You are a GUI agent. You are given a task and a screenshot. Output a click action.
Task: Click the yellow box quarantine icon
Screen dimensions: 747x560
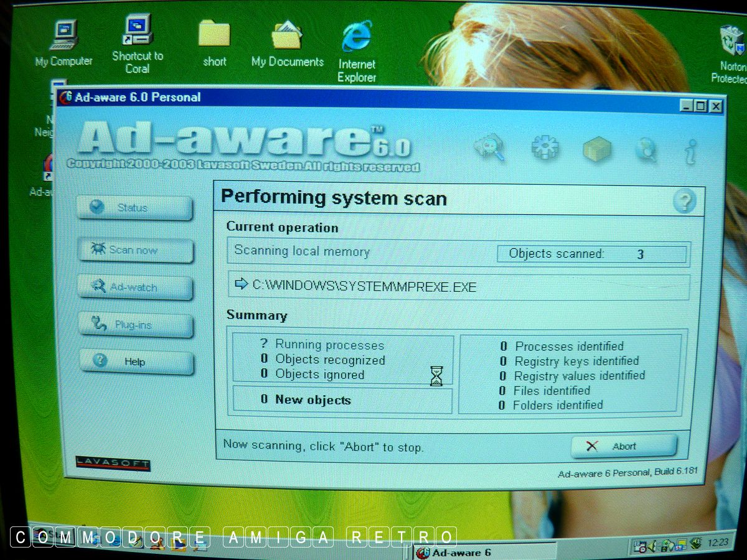click(596, 149)
